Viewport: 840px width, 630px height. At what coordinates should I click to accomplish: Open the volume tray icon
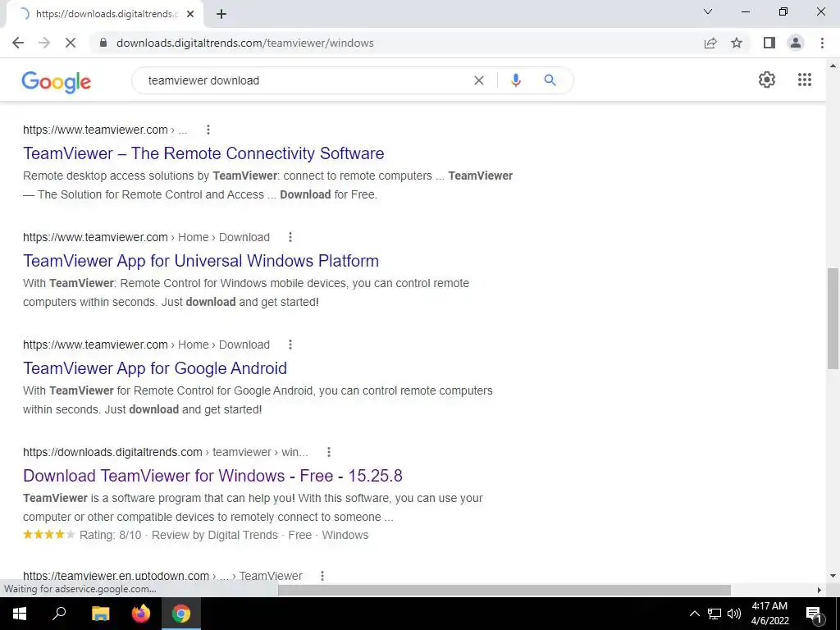click(734, 614)
